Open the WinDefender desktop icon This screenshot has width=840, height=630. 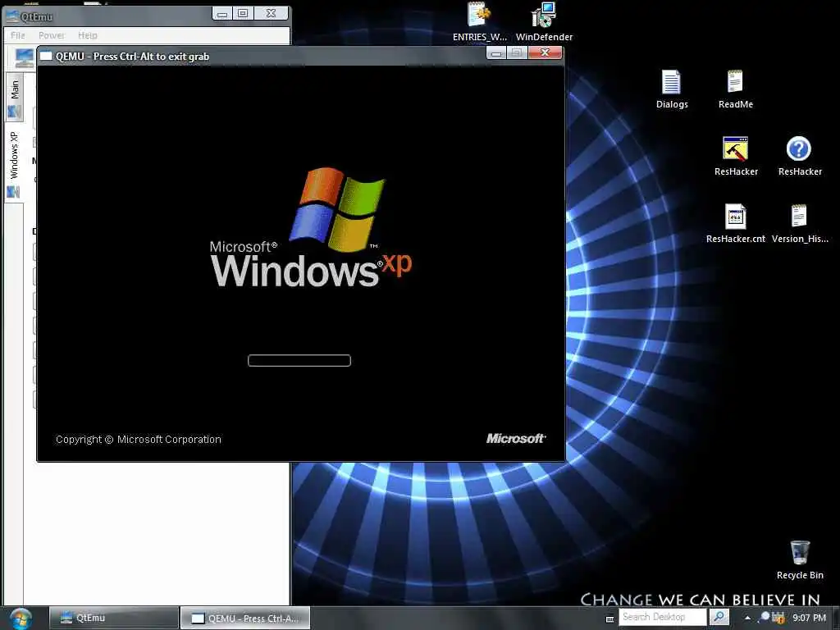click(x=544, y=21)
